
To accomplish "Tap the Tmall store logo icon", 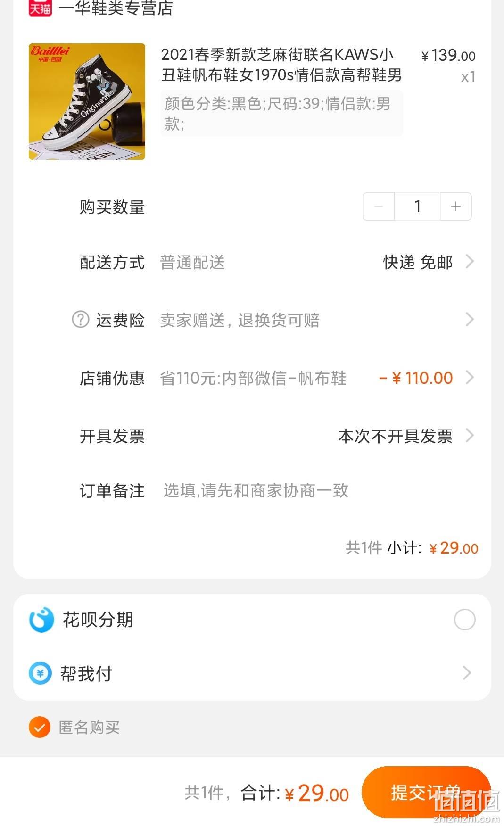I will pyautogui.click(x=40, y=8).
